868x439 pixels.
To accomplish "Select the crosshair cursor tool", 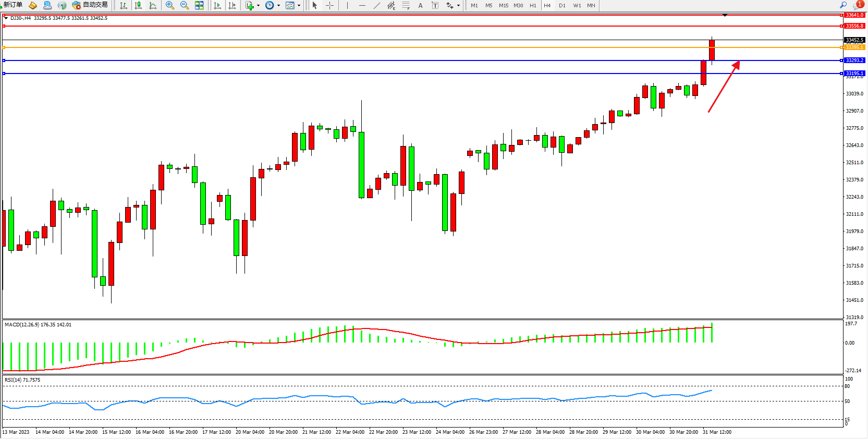I will tap(330, 5).
